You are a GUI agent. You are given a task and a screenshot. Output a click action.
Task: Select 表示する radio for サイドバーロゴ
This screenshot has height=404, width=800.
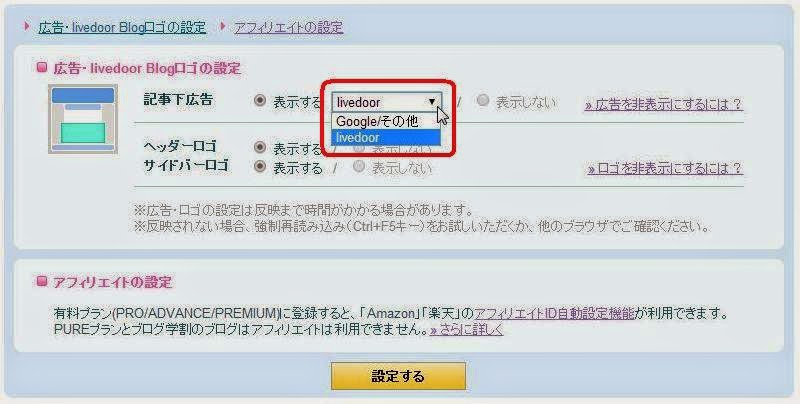click(x=260, y=166)
